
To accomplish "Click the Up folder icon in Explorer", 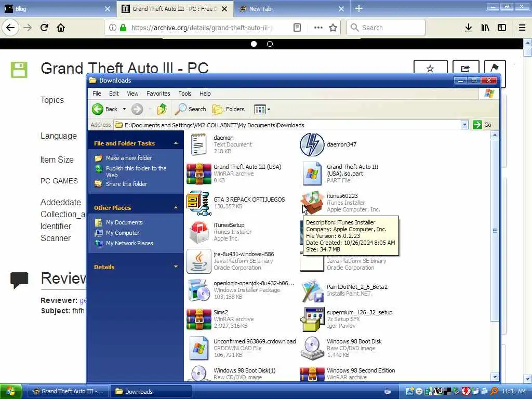I will pos(162,109).
